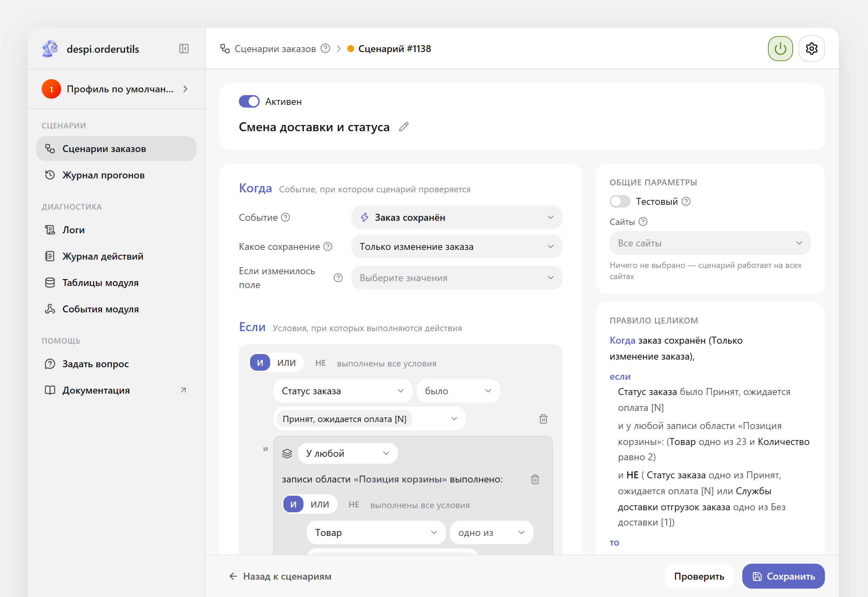Image resolution: width=868 pixels, height=597 pixels.
Task: Open the Все сайты dropdown
Action: (710, 243)
